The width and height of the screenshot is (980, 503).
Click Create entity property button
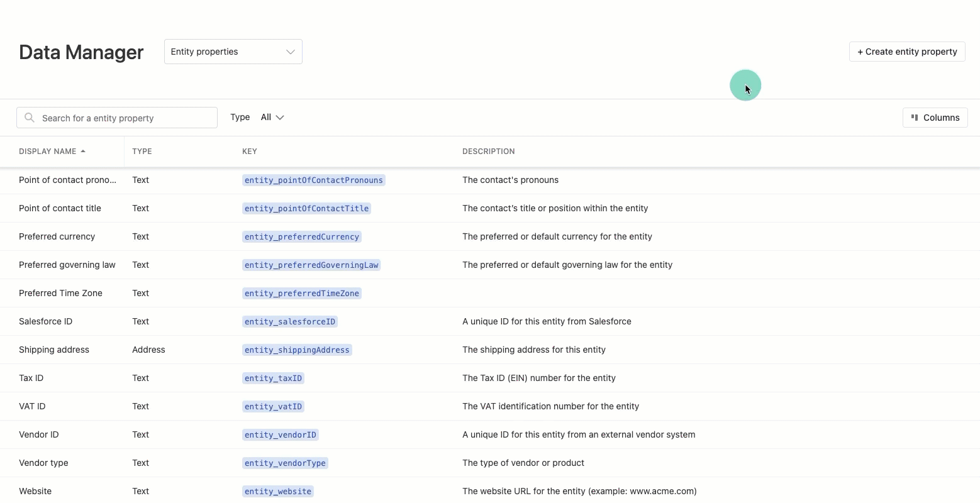[907, 52]
